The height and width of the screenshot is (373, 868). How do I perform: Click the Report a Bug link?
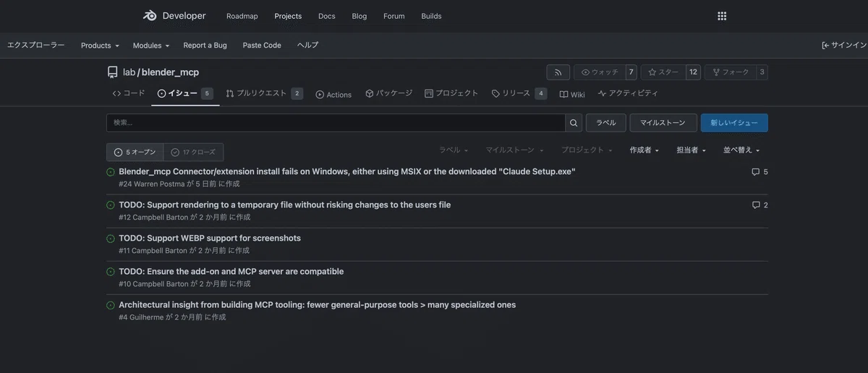205,45
